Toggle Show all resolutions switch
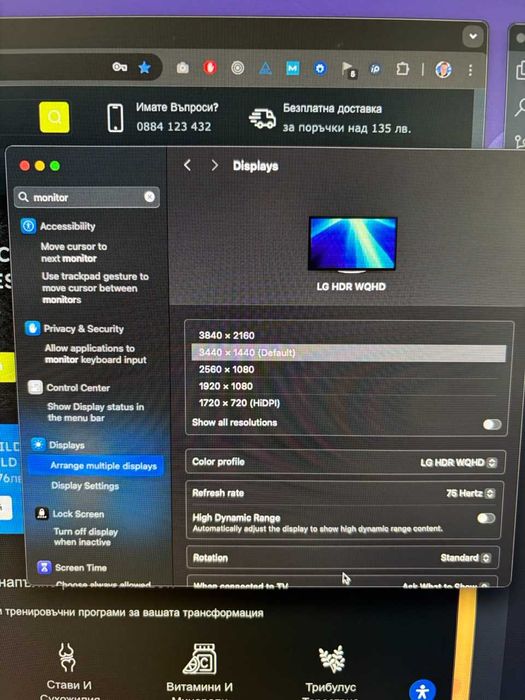Screen dimensions: 525x700 (x=492, y=424)
